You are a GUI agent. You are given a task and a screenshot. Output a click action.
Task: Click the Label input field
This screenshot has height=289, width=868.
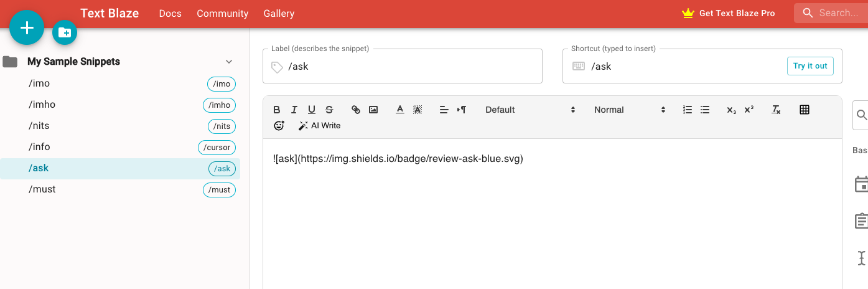(x=403, y=66)
